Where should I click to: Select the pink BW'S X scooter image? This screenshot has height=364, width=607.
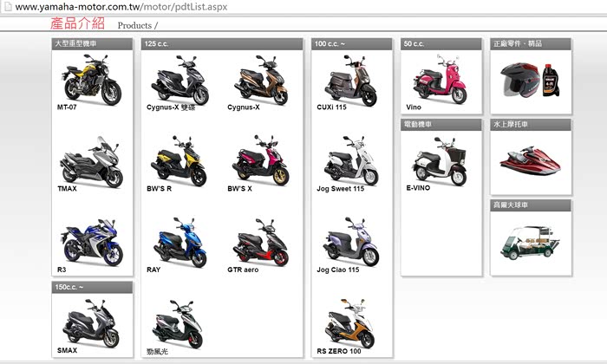260,160
